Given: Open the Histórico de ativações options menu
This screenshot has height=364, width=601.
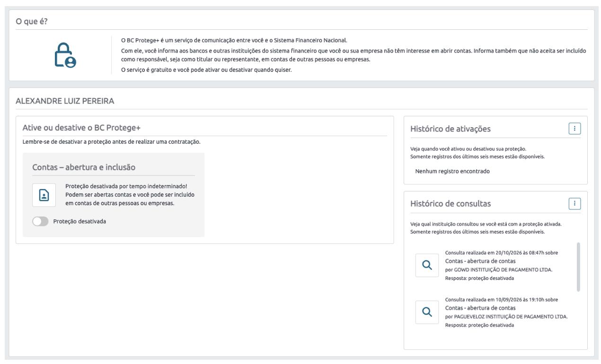Looking at the screenshot, I should tap(574, 128).
